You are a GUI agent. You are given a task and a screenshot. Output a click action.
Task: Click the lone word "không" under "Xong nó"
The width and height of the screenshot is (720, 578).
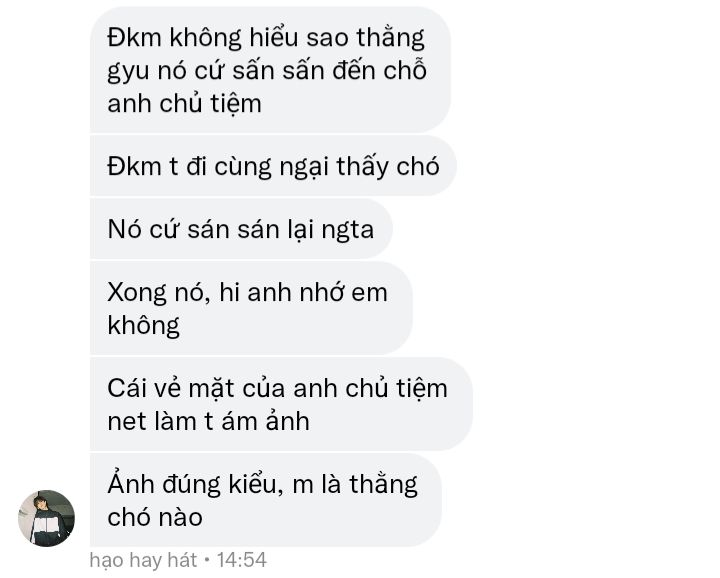pyautogui.click(x=143, y=325)
